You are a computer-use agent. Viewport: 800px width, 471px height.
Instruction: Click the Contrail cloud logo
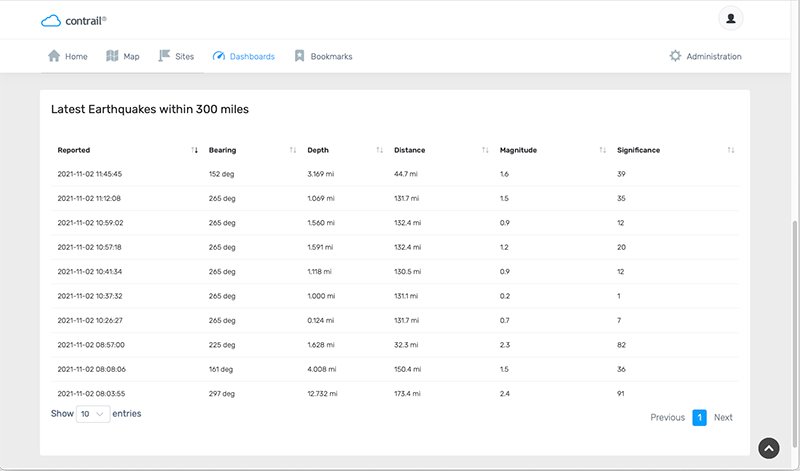click(50, 20)
